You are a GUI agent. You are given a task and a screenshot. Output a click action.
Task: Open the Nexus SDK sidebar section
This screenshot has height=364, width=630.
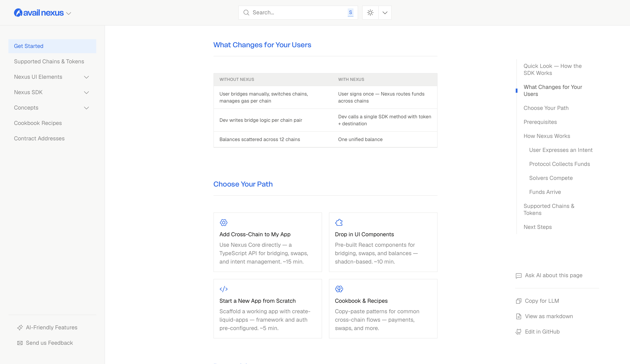(x=28, y=92)
